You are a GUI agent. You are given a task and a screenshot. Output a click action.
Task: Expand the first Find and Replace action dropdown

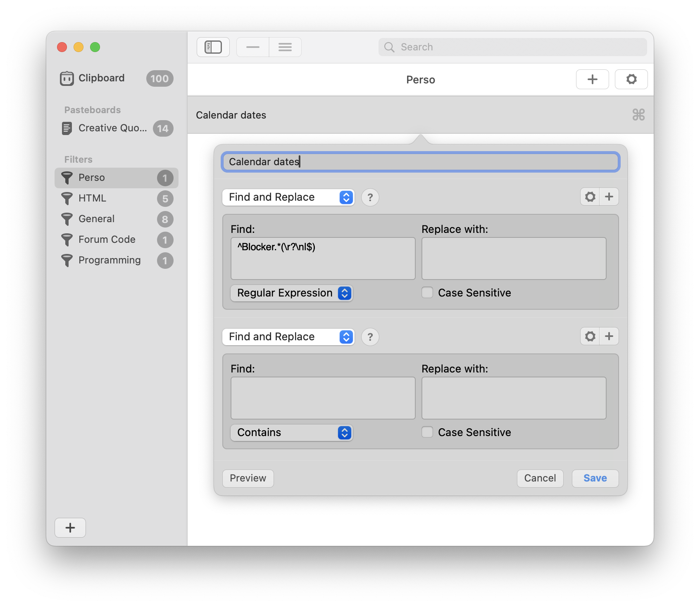288,197
